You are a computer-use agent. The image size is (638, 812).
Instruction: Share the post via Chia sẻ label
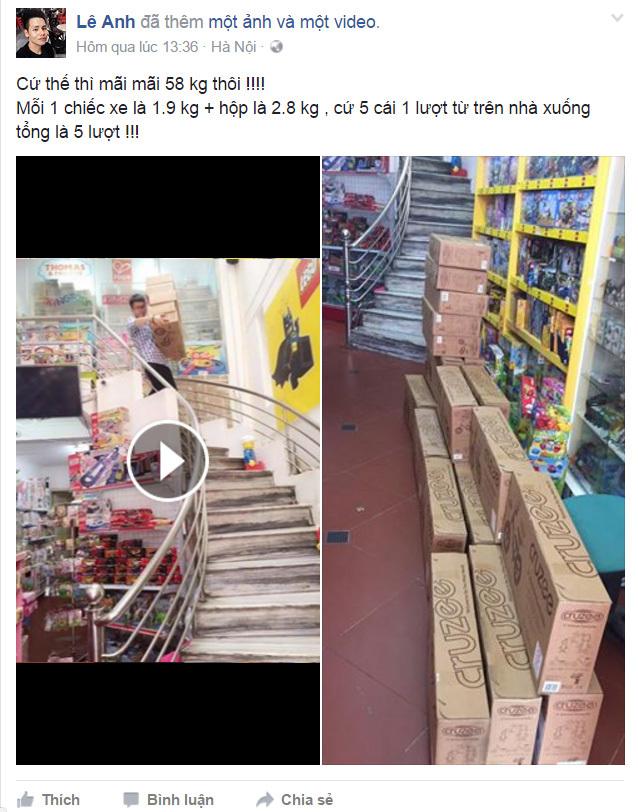[x=307, y=800]
